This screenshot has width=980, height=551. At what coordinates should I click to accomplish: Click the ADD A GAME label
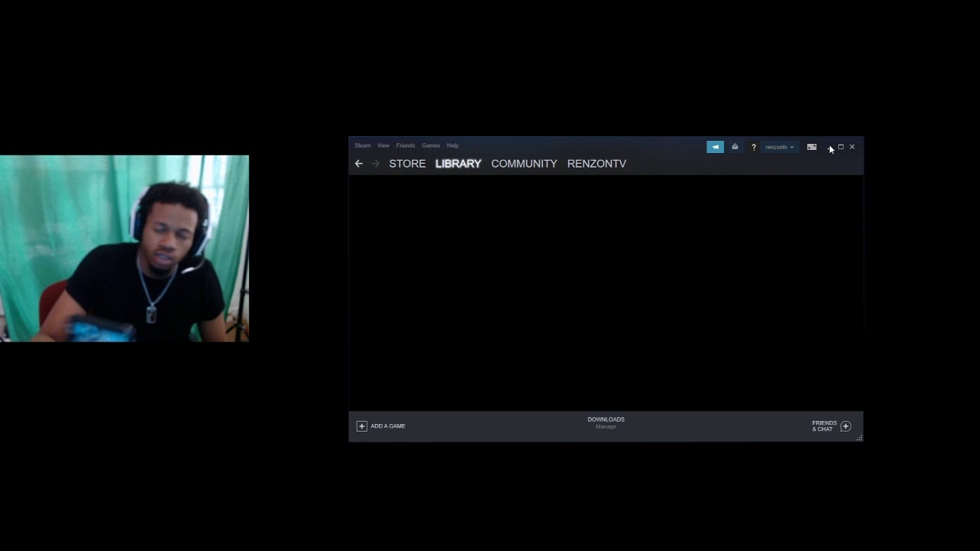[388, 426]
